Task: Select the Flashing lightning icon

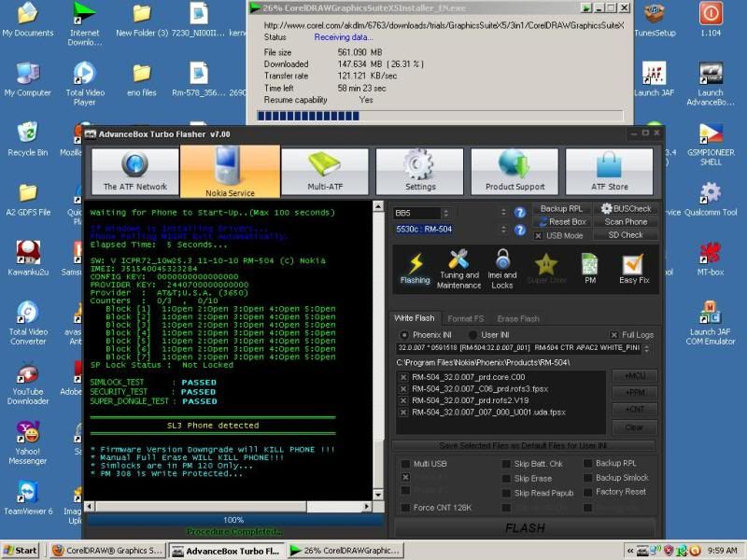Action: pyautogui.click(x=415, y=268)
